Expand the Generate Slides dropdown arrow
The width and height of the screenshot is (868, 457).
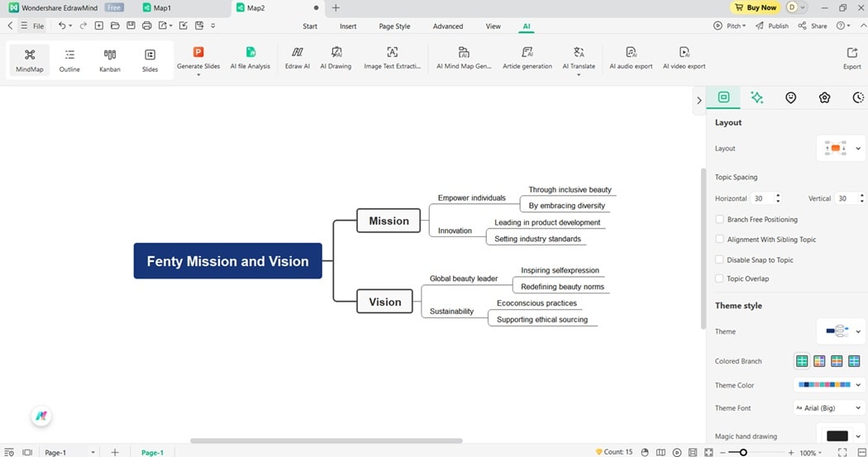(198, 74)
